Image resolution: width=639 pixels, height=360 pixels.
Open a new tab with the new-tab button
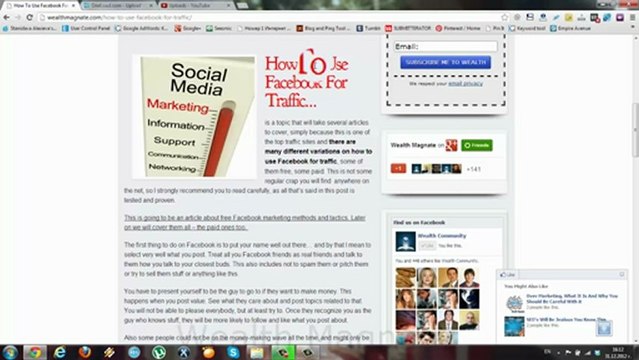[x=242, y=5]
